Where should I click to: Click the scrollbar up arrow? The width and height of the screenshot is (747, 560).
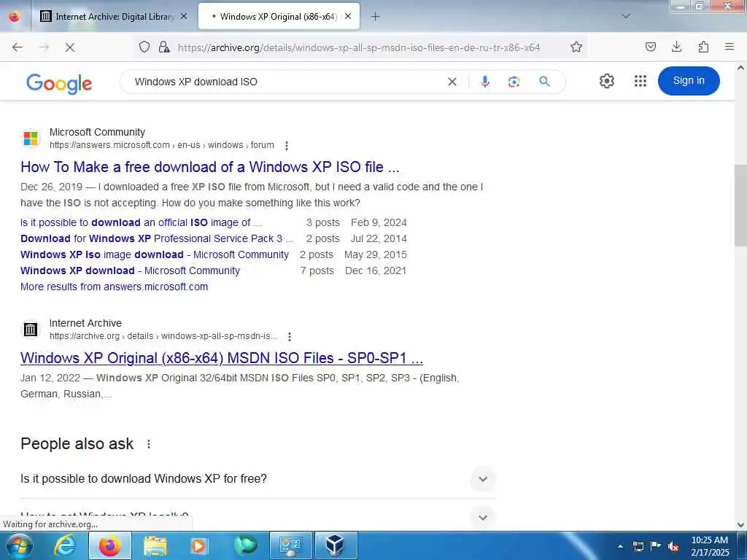[x=741, y=68]
